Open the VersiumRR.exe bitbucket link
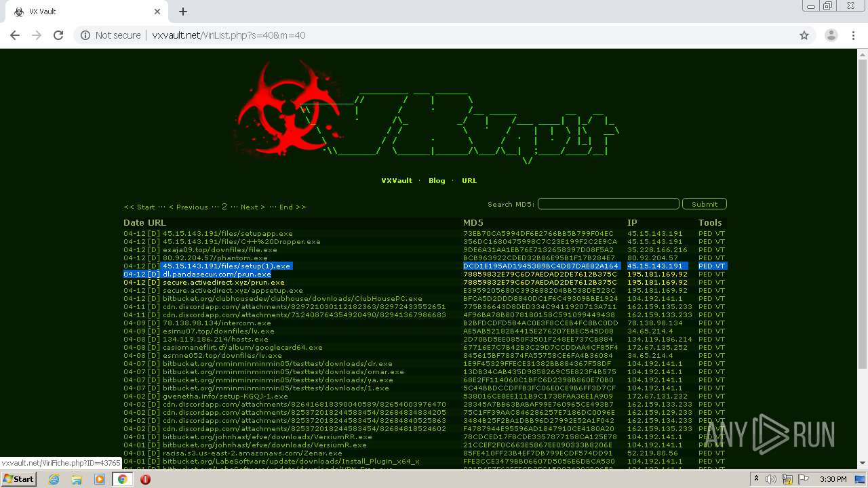This screenshot has height=488, width=868. (x=267, y=437)
